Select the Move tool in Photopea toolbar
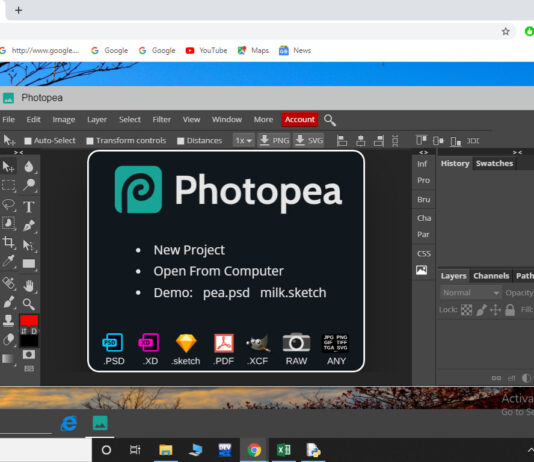 (x=8, y=167)
